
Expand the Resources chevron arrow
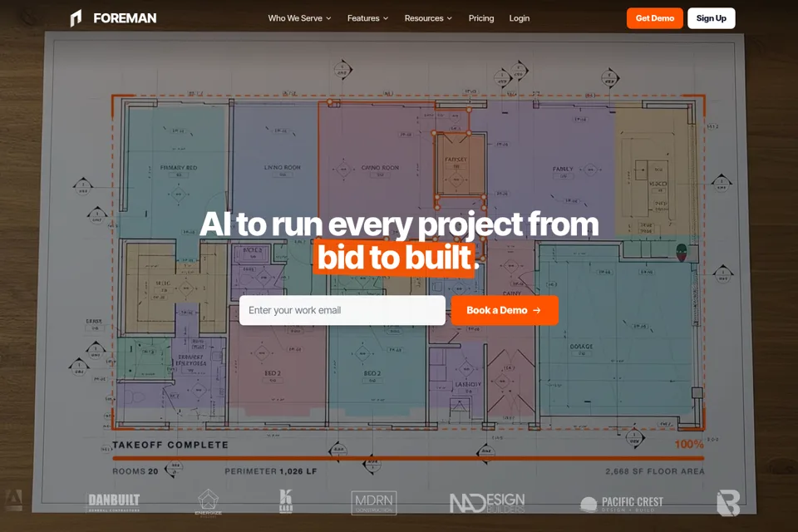(x=449, y=18)
